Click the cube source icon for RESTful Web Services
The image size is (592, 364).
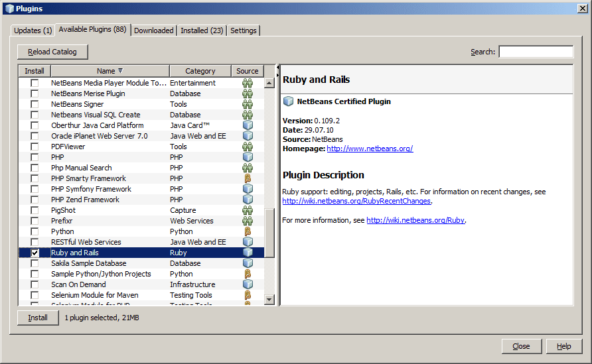(248, 242)
